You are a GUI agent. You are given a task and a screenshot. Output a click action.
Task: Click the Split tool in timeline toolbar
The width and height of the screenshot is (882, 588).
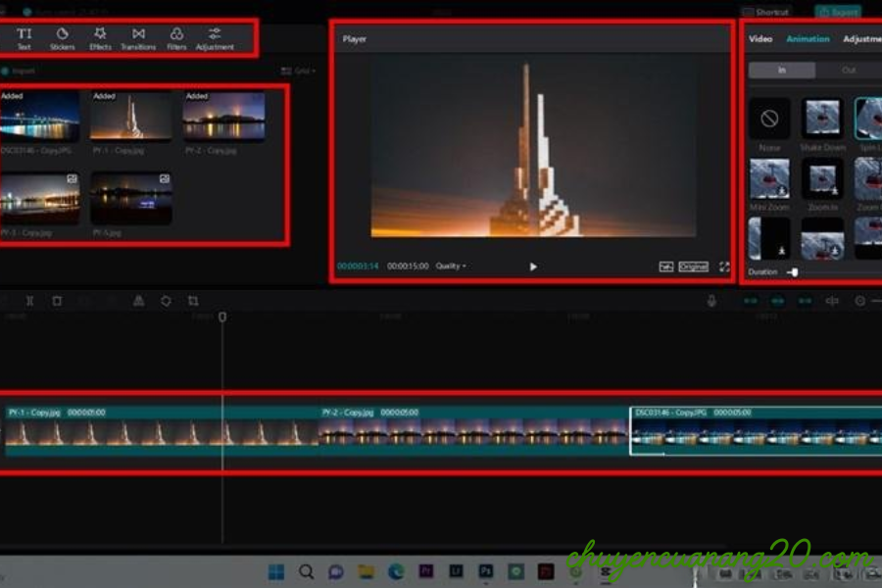pos(30,301)
